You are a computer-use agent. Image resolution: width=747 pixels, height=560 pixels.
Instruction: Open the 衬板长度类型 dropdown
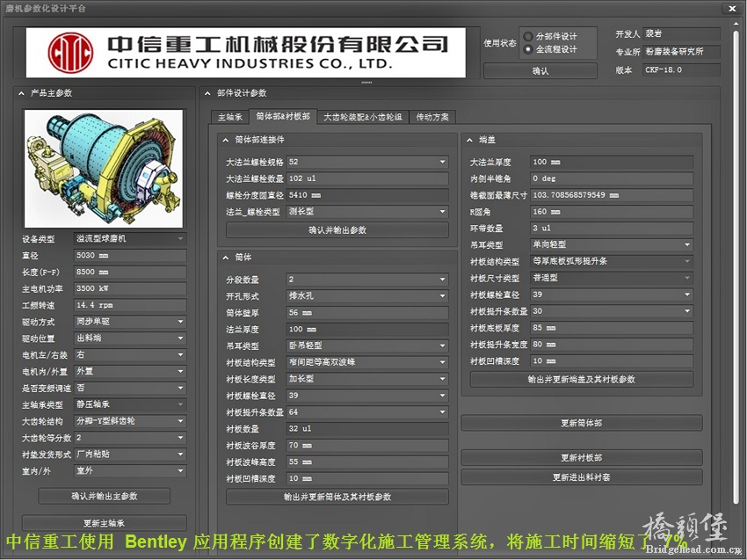pyautogui.click(x=367, y=379)
